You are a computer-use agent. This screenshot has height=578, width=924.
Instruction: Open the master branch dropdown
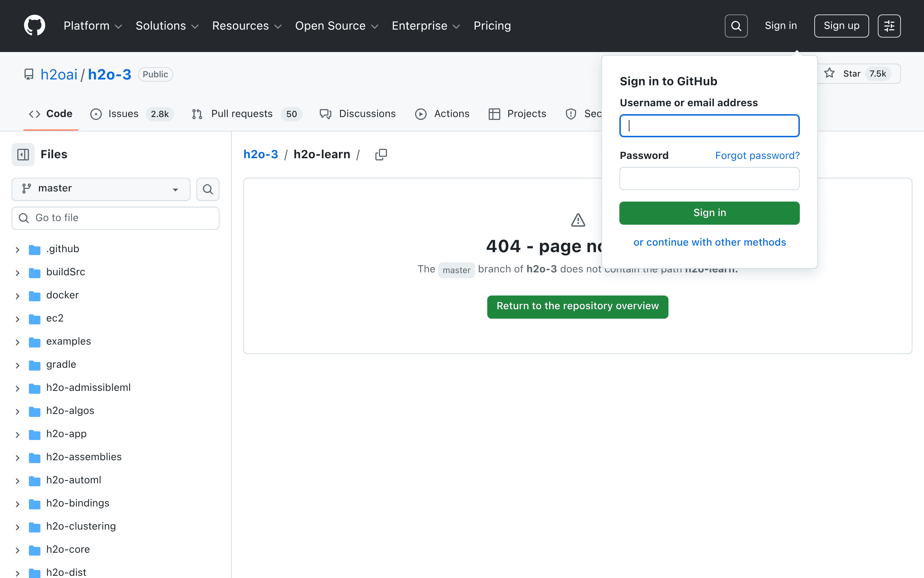[x=101, y=189]
